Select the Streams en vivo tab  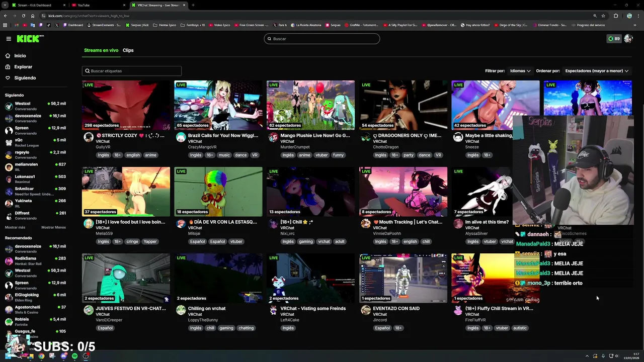[101, 50]
